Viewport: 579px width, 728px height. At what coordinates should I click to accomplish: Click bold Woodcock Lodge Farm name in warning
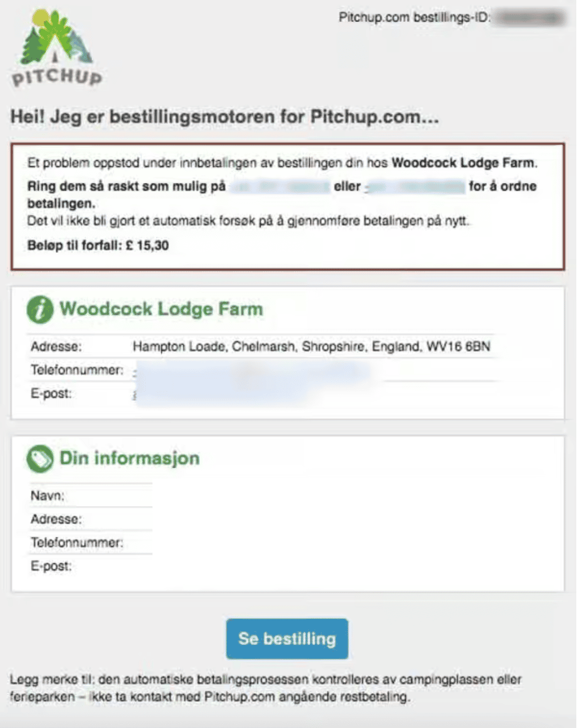click(x=463, y=163)
